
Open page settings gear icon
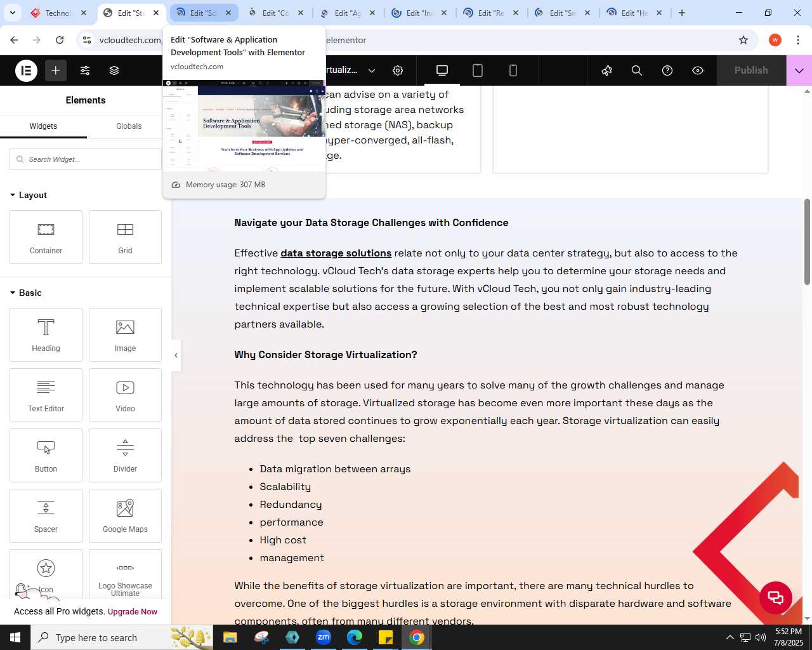[398, 70]
